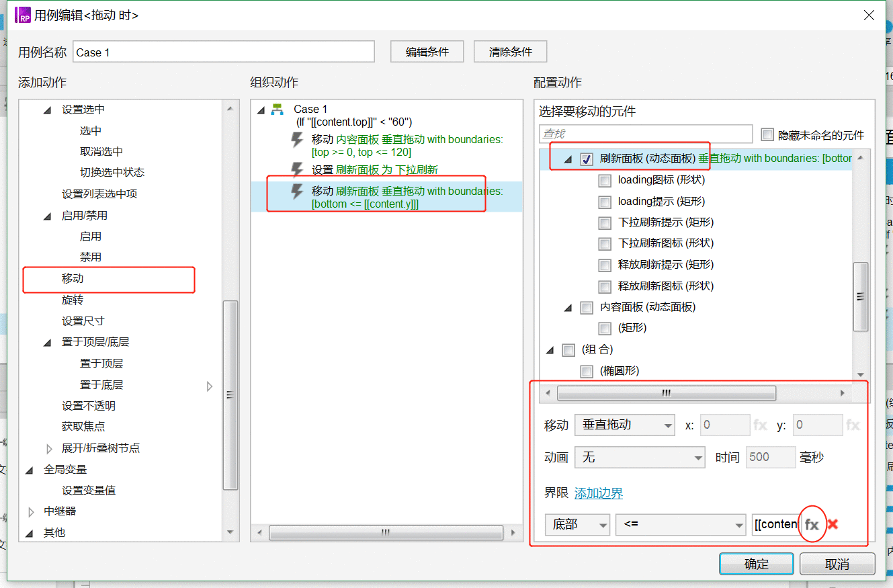Select 切换选中状态 action
The image size is (893, 588).
coord(112,173)
